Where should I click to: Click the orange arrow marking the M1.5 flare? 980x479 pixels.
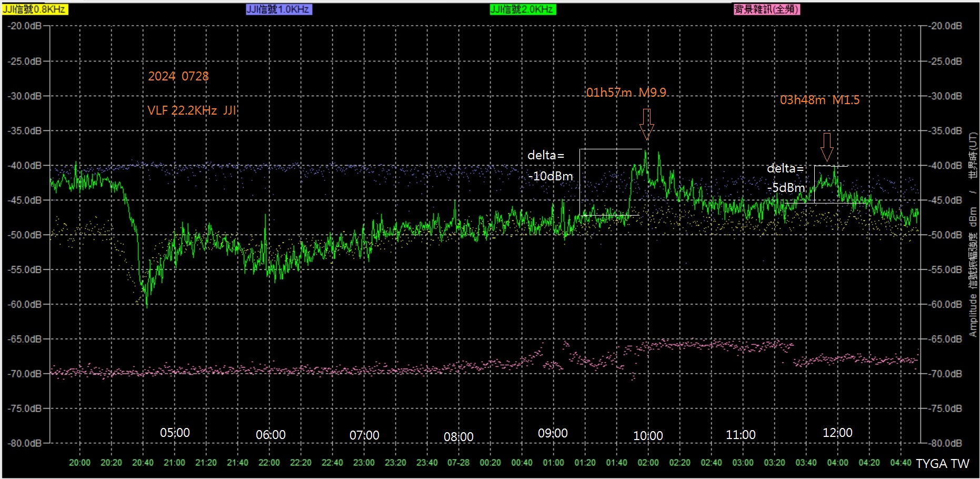827,147
